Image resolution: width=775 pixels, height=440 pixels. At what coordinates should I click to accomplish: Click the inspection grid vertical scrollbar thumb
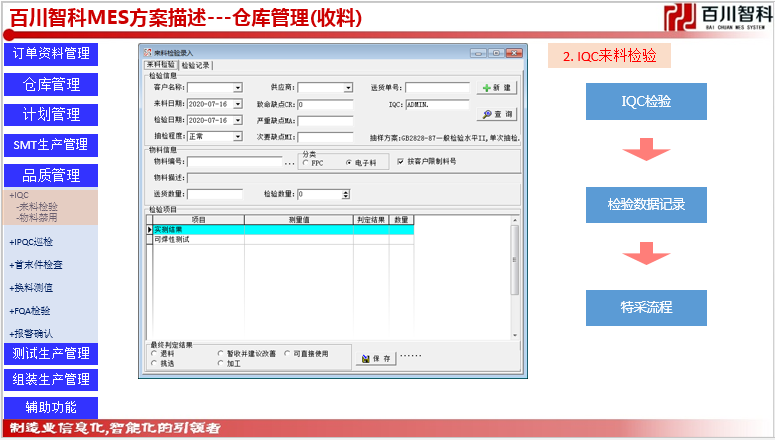[515, 260]
